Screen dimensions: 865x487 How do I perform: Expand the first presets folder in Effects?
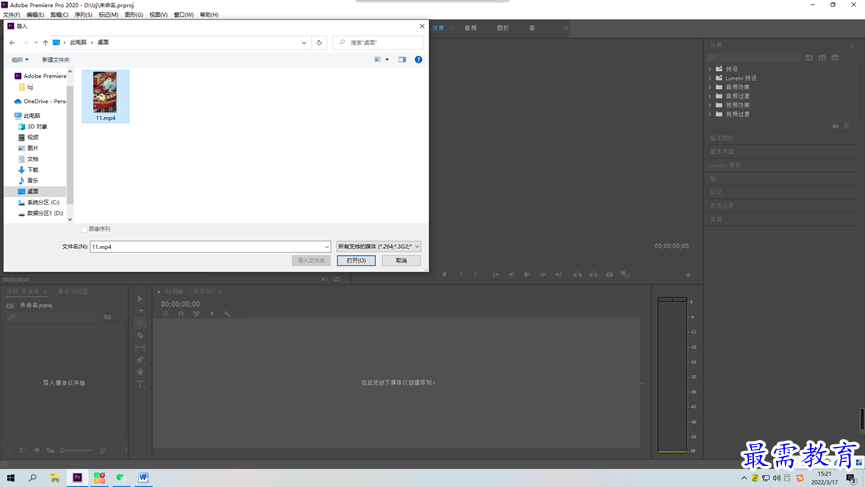(x=710, y=69)
